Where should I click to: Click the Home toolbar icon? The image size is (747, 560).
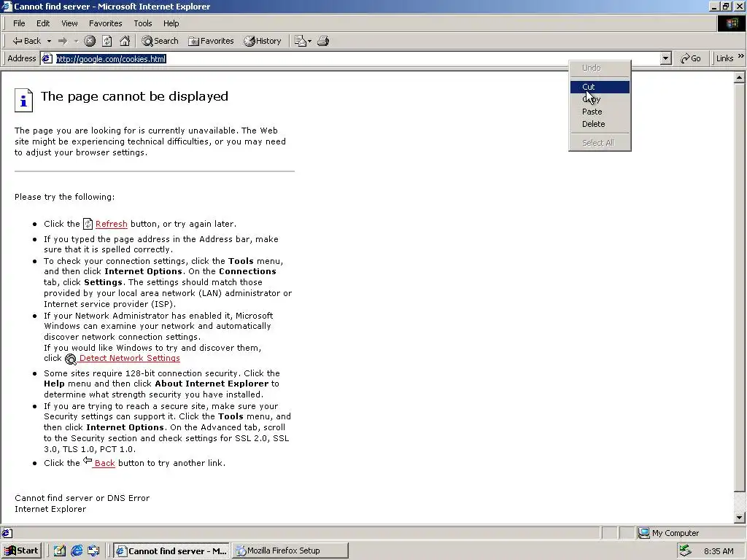(x=125, y=41)
